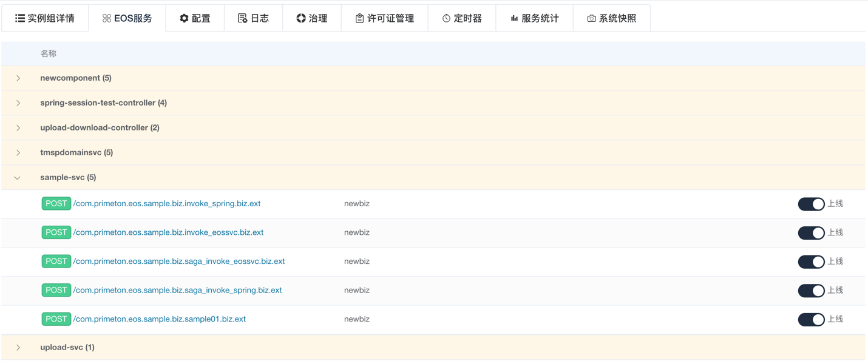Collapse the sample-svc group
The image size is (868, 364).
pyautogui.click(x=18, y=178)
